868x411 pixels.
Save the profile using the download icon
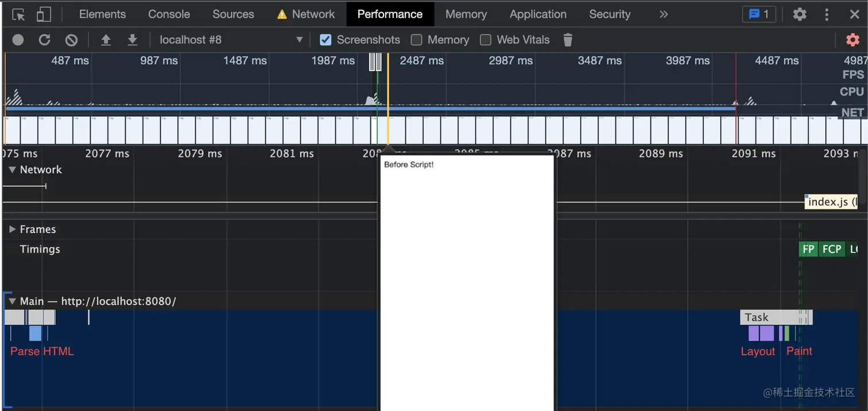click(x=133, y=40)
